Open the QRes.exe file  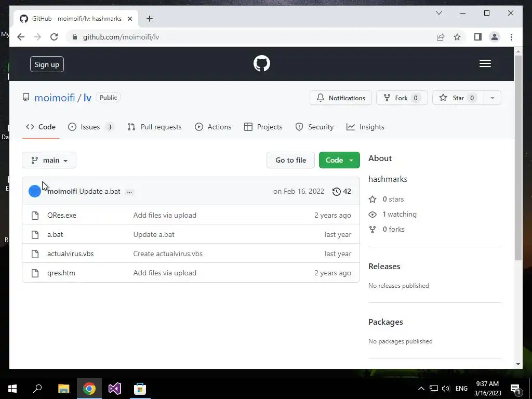click(x=62, y=215)
